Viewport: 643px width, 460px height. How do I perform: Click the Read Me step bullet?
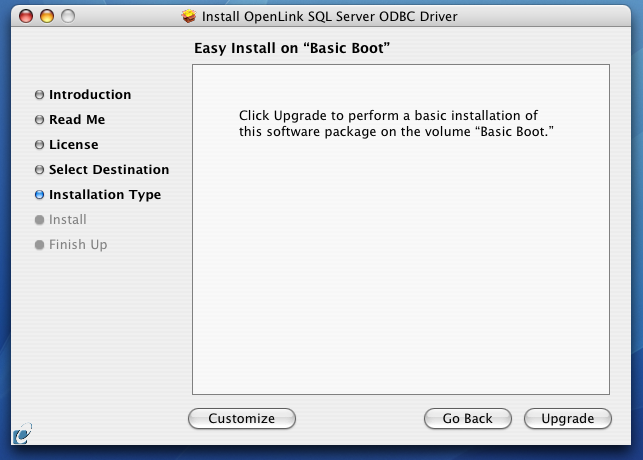tap(39, 120)
